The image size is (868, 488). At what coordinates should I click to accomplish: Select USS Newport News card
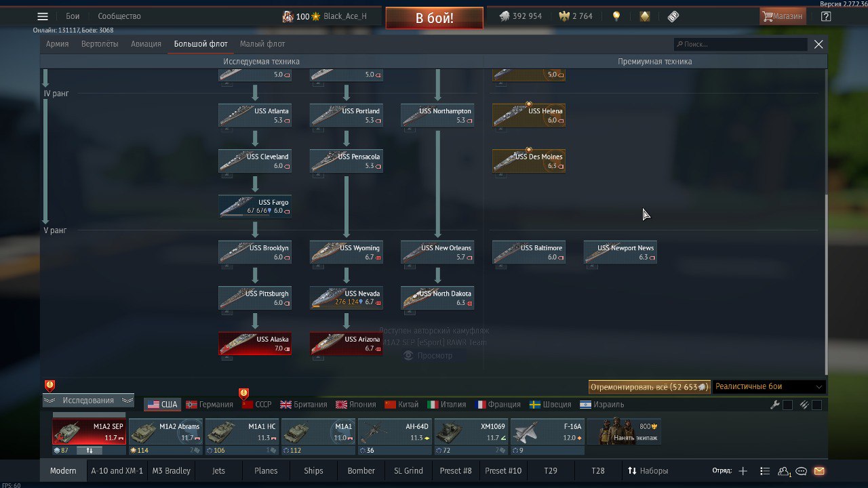(620, 252)
